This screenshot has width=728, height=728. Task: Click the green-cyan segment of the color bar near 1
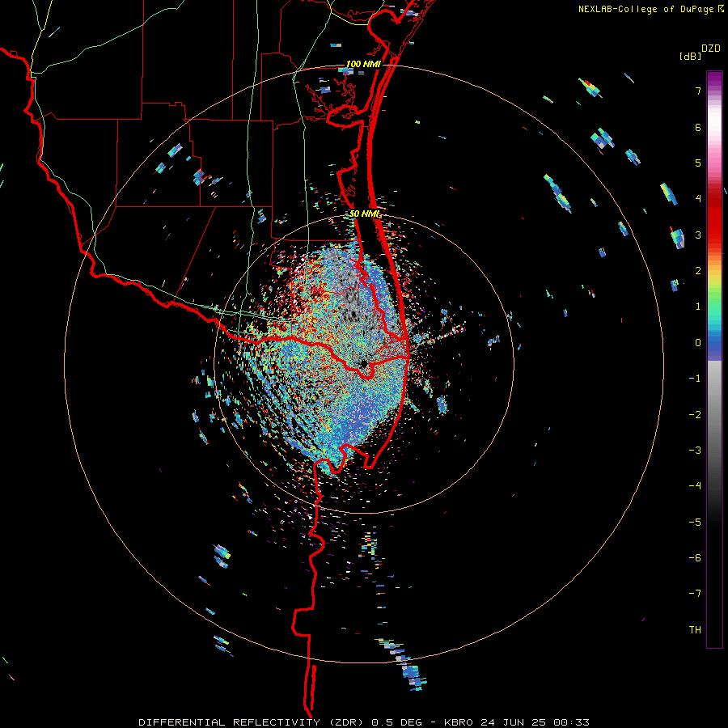click(x=714, y=309)
